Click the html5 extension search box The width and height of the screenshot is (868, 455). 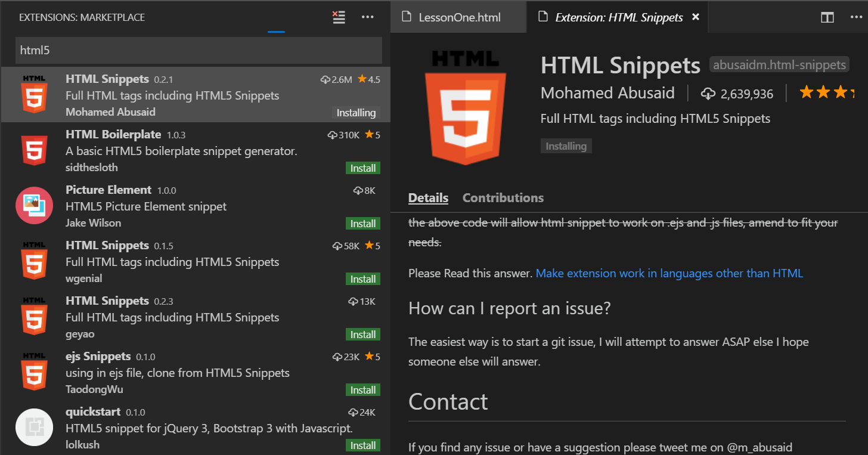(x=199, y=51)
